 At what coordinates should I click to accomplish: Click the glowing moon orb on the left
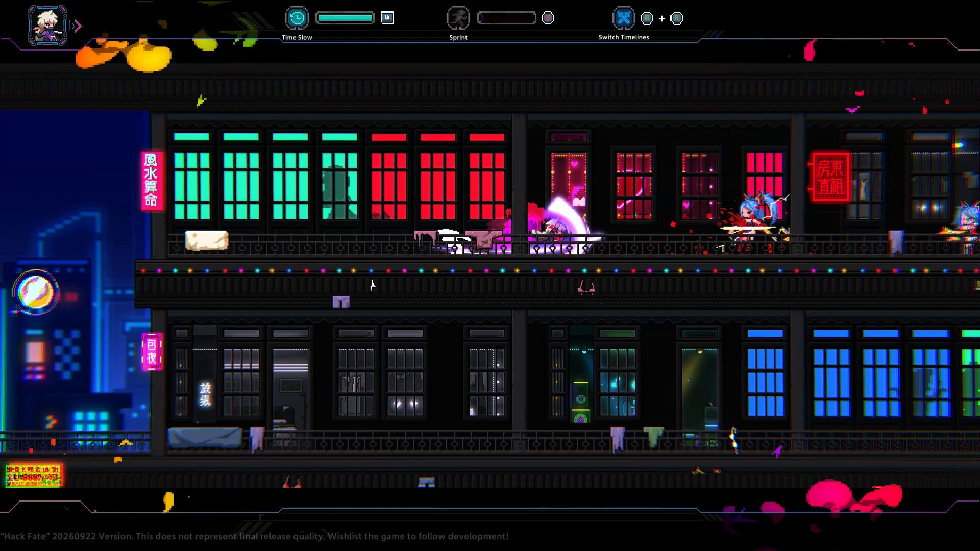(x=36, y=292)
